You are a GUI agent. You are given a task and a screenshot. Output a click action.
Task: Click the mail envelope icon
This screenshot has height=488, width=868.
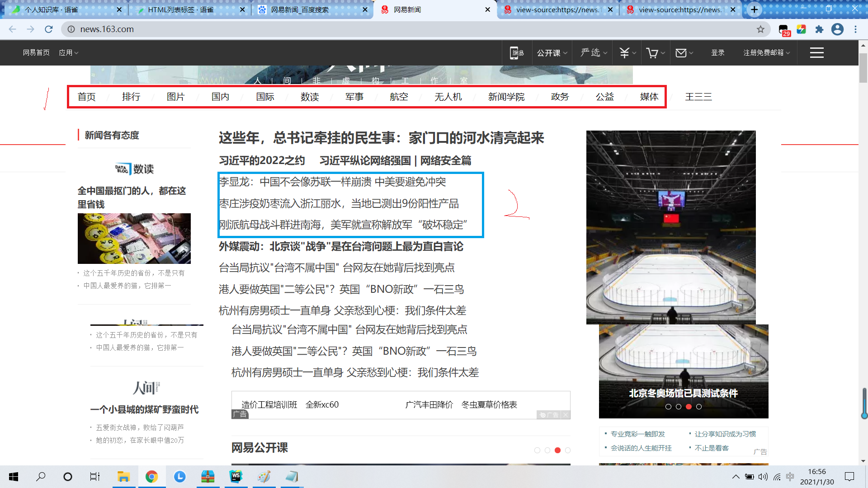tap(681, 53)
